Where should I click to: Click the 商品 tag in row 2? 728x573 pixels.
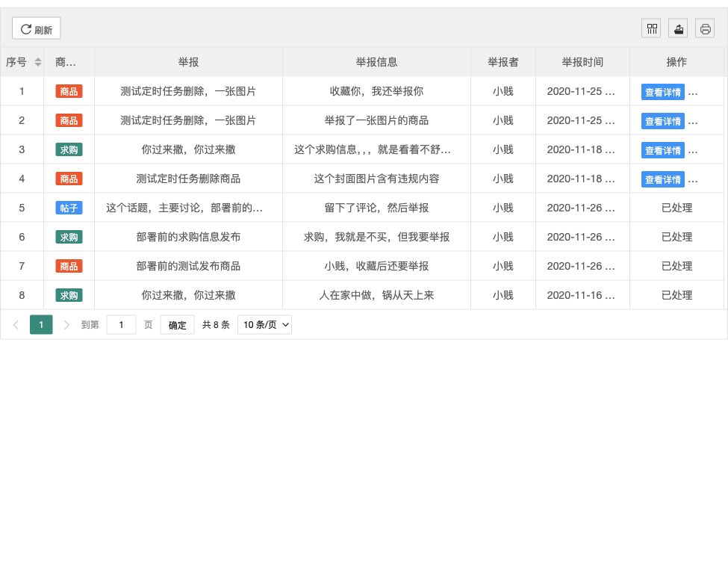pos(69,120)
